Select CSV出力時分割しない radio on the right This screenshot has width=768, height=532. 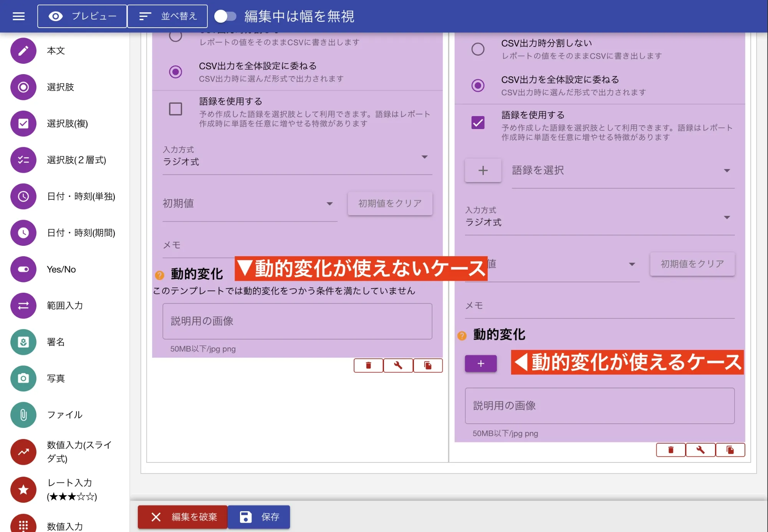[x=478, y=49]
